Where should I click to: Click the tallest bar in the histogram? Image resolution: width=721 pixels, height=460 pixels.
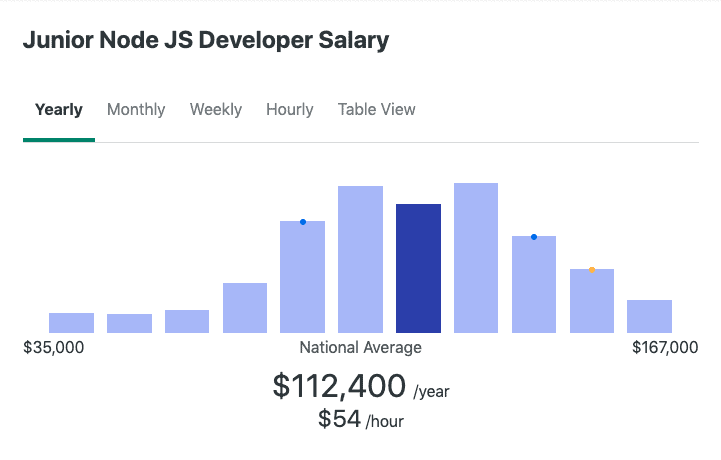click(476, 258)
